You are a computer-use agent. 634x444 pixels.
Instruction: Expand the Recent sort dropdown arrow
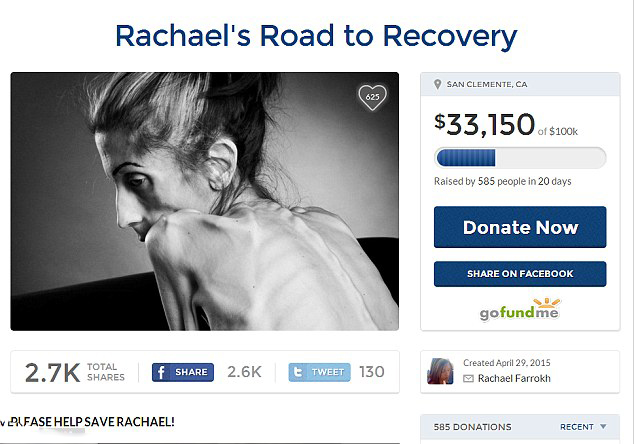coord(603,427)
